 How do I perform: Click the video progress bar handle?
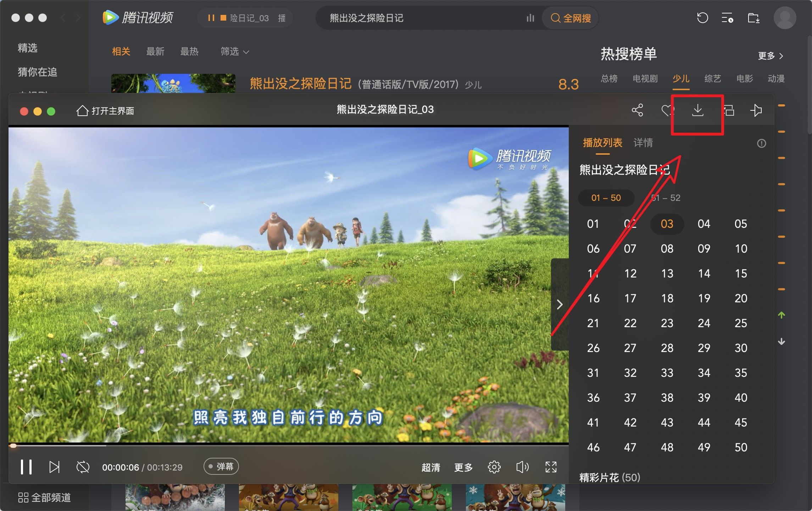point(13,445)
